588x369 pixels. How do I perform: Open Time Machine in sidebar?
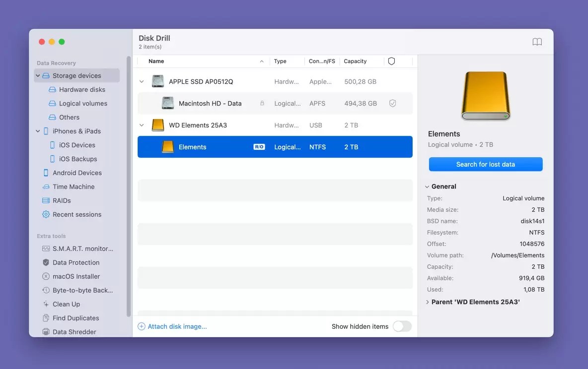tap(73, 186)
